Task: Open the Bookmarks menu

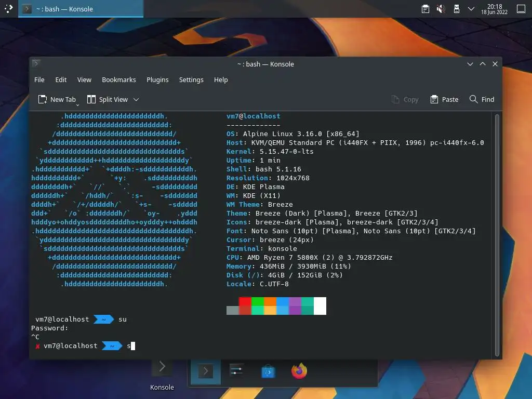Action: click(119, 79)
